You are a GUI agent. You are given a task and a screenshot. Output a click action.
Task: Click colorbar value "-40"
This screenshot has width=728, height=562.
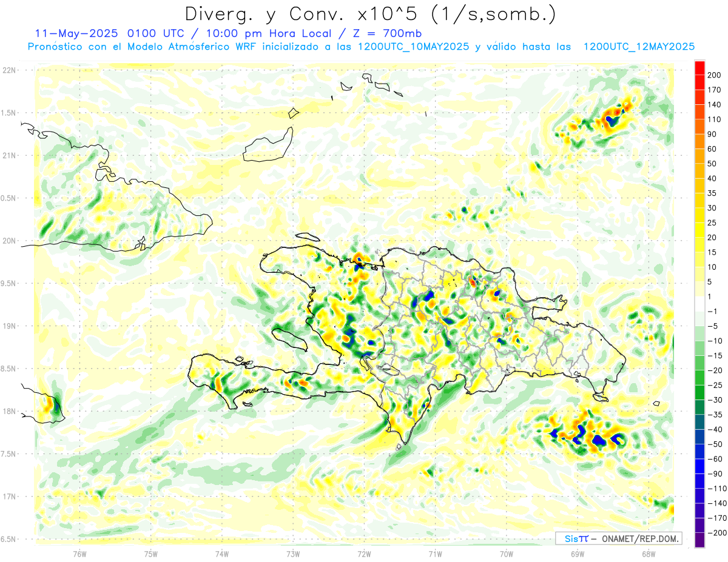point(715,429)
